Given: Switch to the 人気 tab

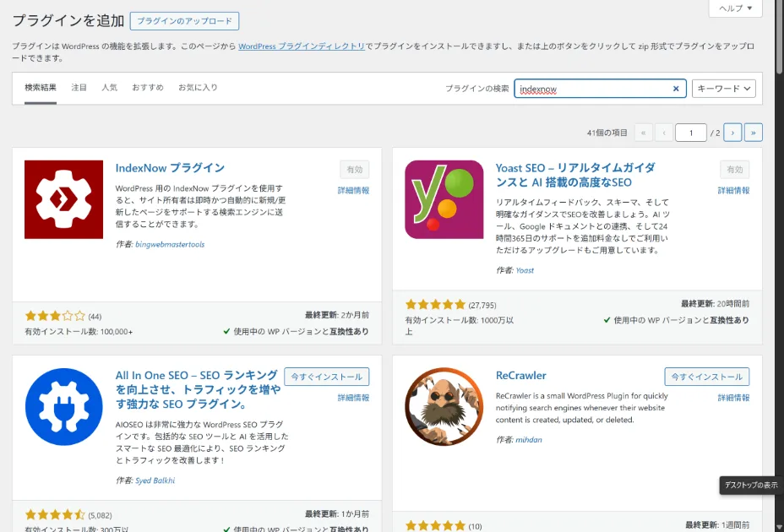Looking at the screenshot, I should [x=109, y=86].
